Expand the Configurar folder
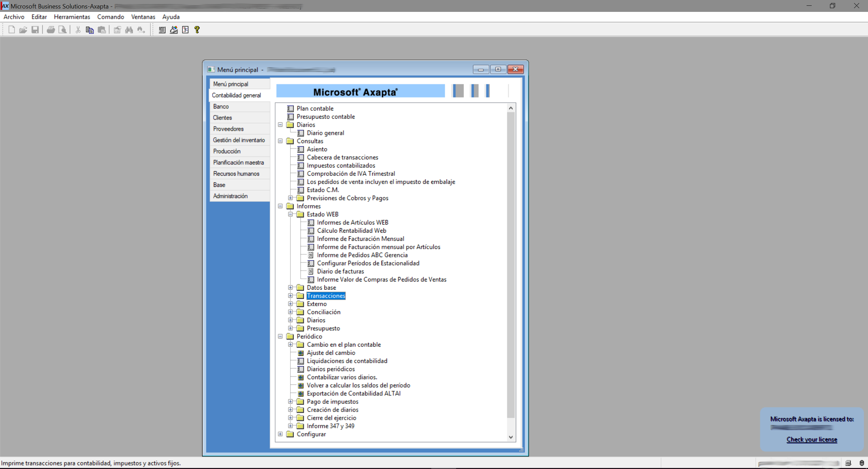 tap(280, 434)
